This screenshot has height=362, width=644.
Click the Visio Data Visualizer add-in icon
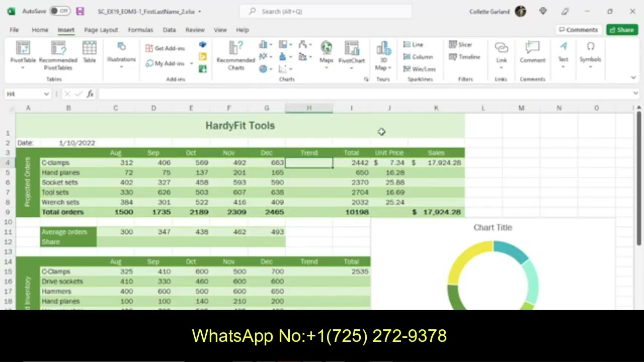coord(203,45)
